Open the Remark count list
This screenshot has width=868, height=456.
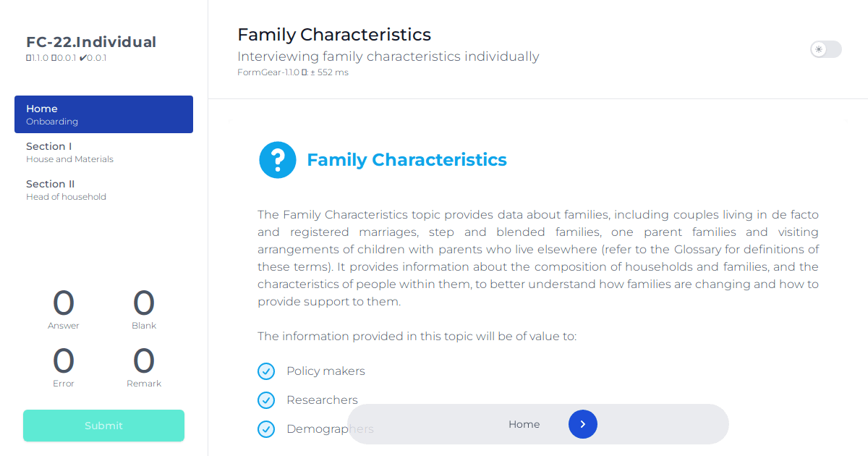click(144, 367)
